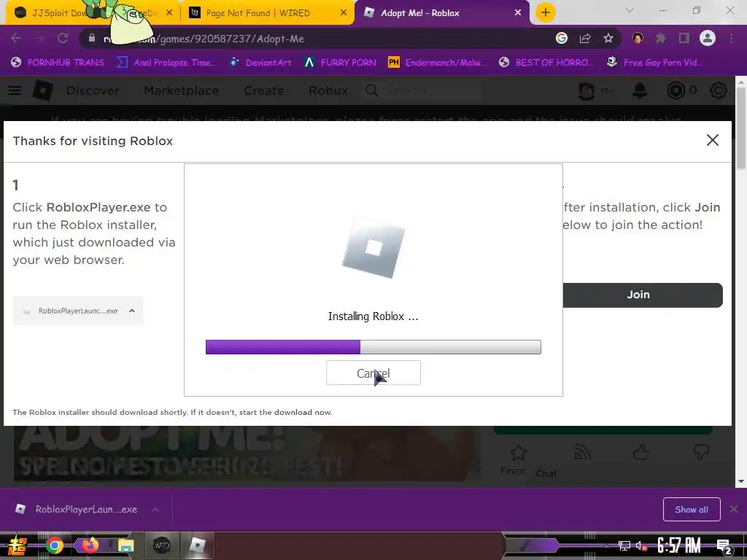Dislike the game with thumbs down

point(701,452)
